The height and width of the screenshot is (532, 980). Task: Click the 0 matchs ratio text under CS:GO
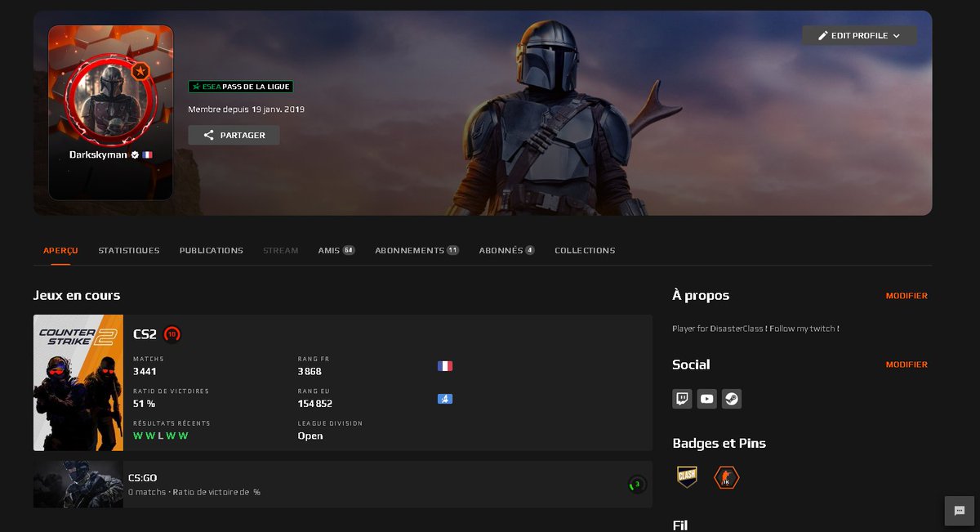[194, 492]
